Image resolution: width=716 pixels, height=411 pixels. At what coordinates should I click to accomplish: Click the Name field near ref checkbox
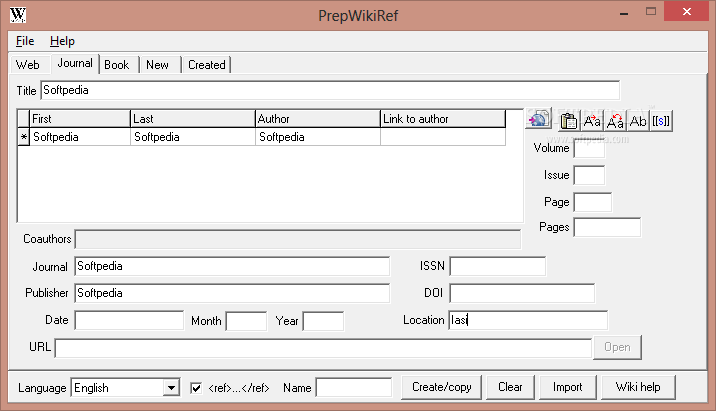pos(354,388)
